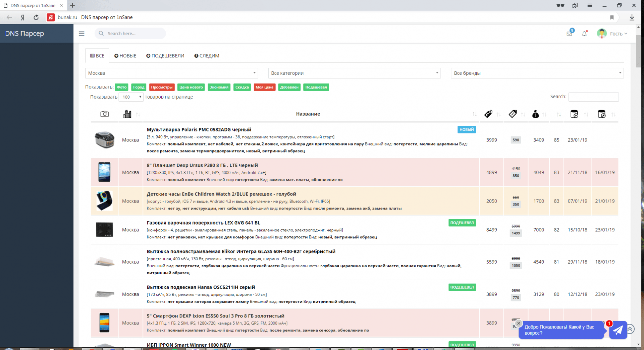Open the messages envelope icon
Viewport: 644px width, 350px height.
[569, 34]
